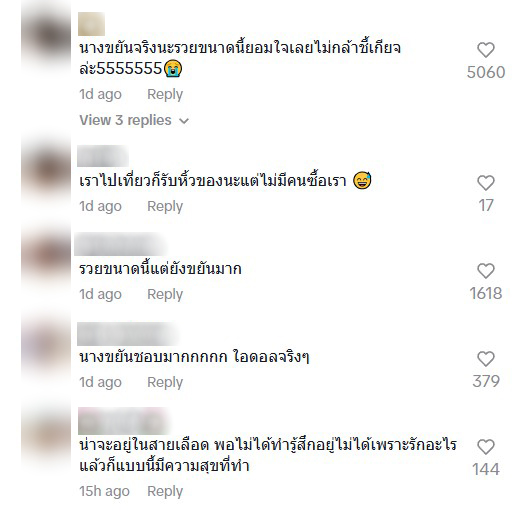
Task: Expand View 3 replies
Action: pos(134,120)
